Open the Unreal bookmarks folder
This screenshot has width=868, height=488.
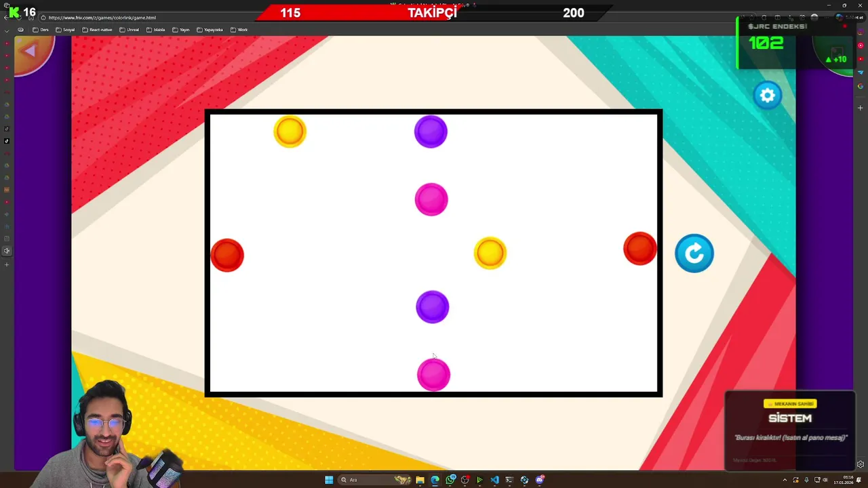point(129,30)
